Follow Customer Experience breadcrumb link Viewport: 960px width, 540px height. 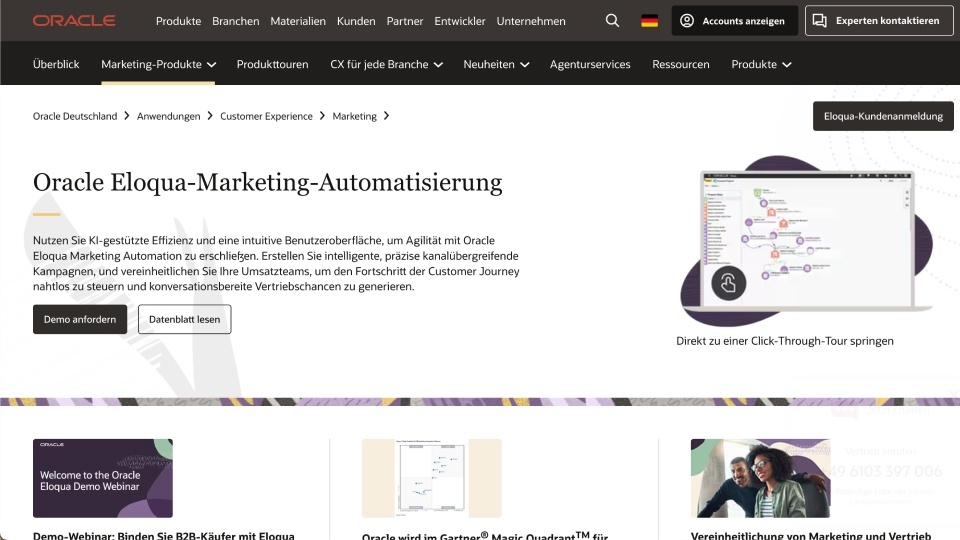click(266, 116)
